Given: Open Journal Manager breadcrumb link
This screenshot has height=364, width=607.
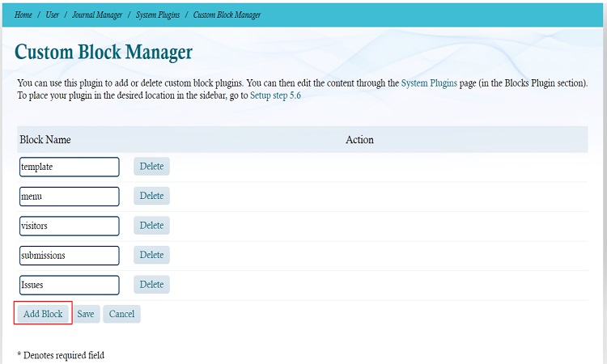Looking at the screenshot, I should (97, 15).
